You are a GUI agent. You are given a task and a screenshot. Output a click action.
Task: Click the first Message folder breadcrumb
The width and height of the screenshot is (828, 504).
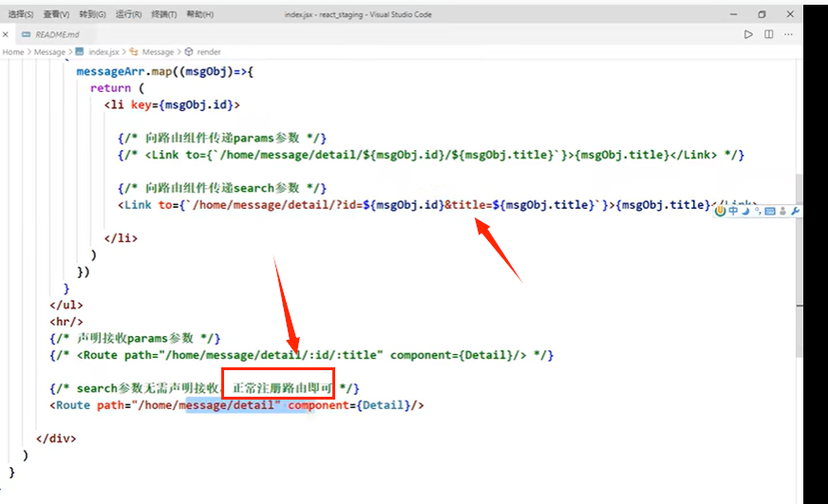[49, 51]
